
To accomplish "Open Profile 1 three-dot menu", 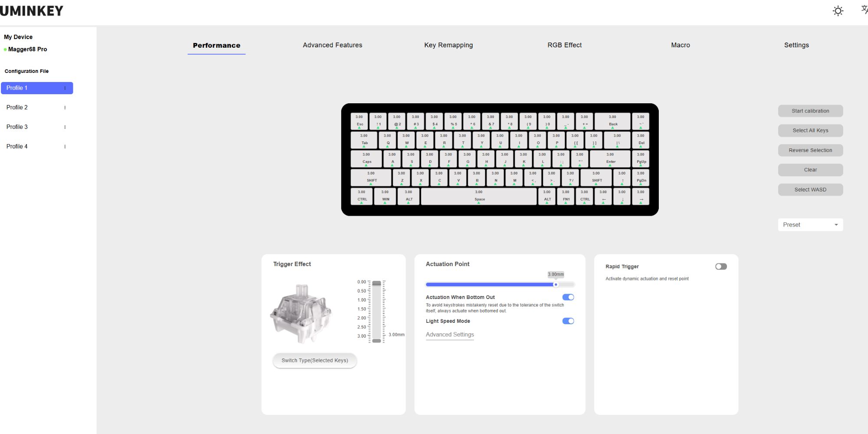I will (65, 88).
